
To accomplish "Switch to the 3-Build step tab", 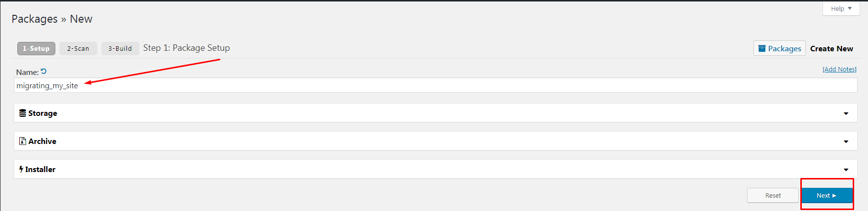I will point(120,48).
